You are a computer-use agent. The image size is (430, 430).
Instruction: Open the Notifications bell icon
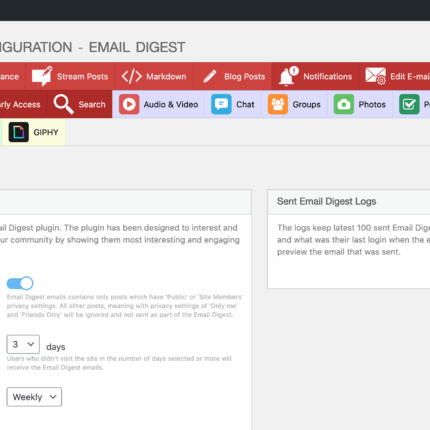[x=288, y=76]
